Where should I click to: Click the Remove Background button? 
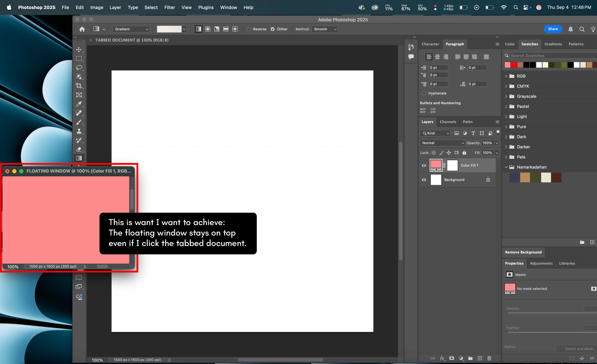point(523,252)
